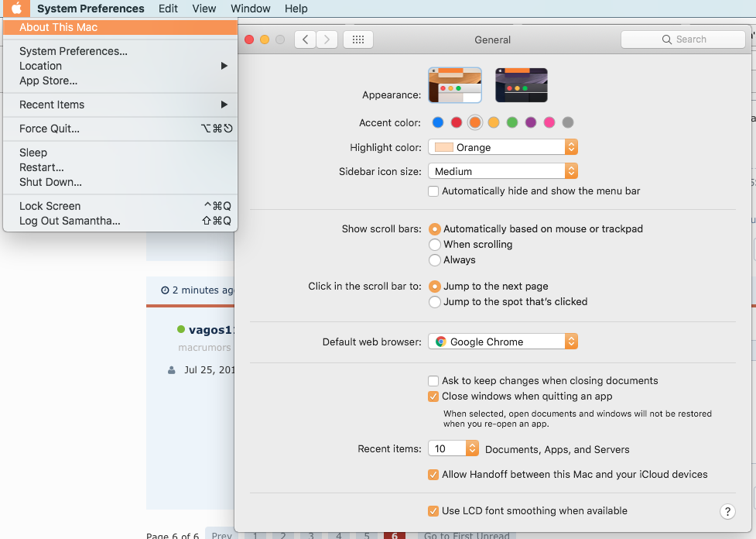The image size is (756, 539).
Task: Open the Sidebar icon size dropdown
Action: [503, 171]
